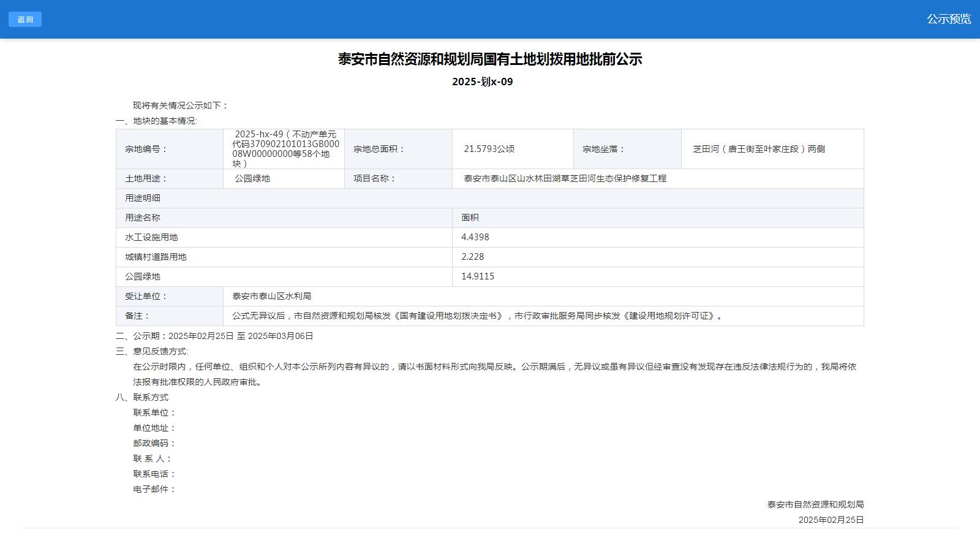This screenshot has height=551, width=980.
Task: Click the 公园绿地 land use value
Action: point(252,178)
